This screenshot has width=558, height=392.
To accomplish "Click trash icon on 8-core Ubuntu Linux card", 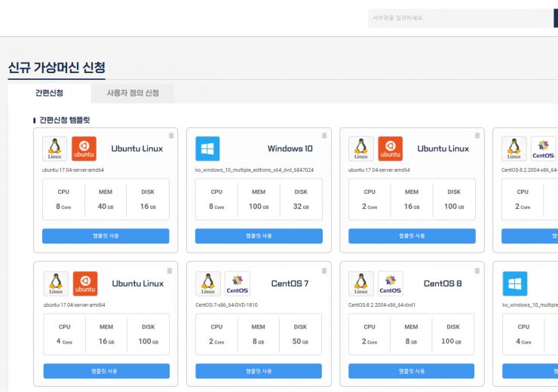I will click(x=171, y=136).
